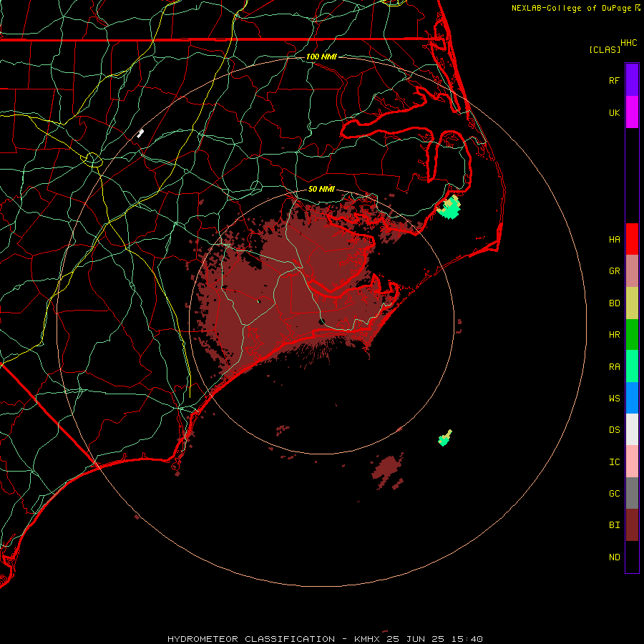Click the NEXLAB-College of DuPage credit text
The width and height of the screenshot is (644, 644).
click(x=571, y=8)
